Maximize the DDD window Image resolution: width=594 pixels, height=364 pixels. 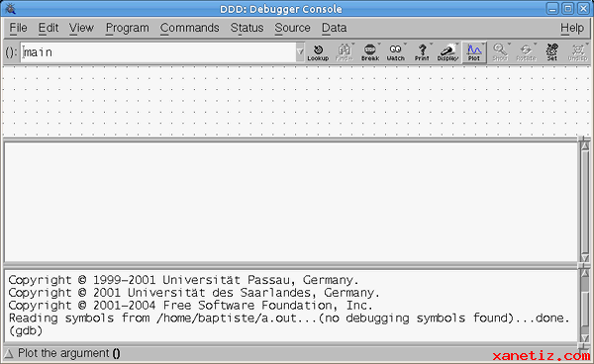568,9
